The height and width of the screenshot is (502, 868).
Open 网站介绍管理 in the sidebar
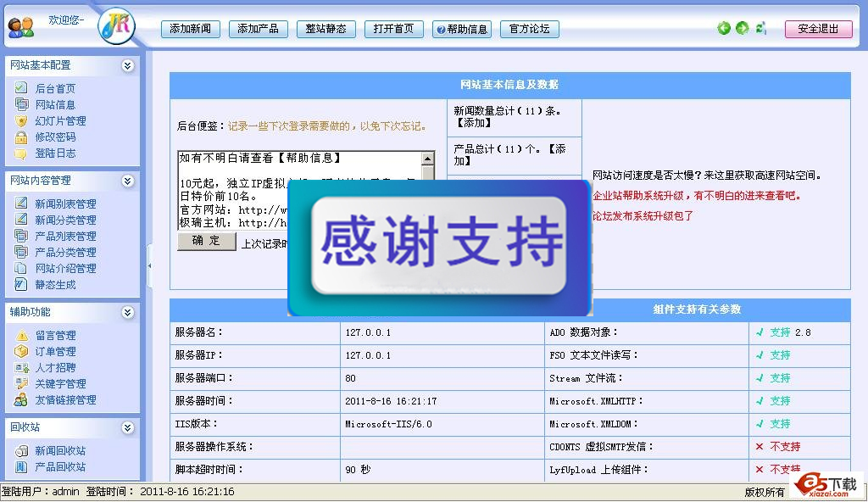click(65, 268)
